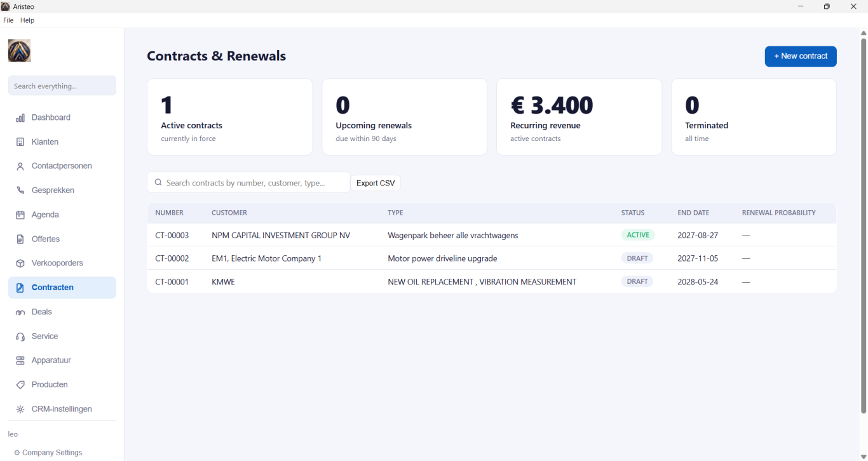Click Motor power driveline upgrade type
Screen dimensions: 868x461
442,258
